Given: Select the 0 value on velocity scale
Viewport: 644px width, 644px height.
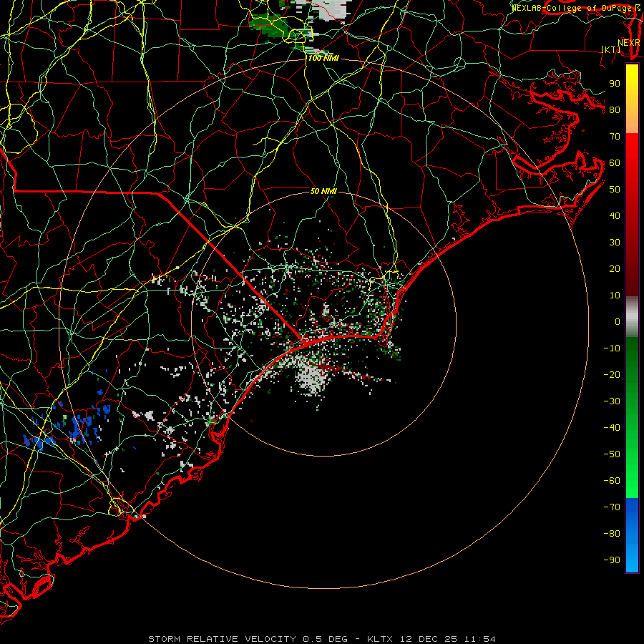Looking at the screenshot, I should [618, 322].
